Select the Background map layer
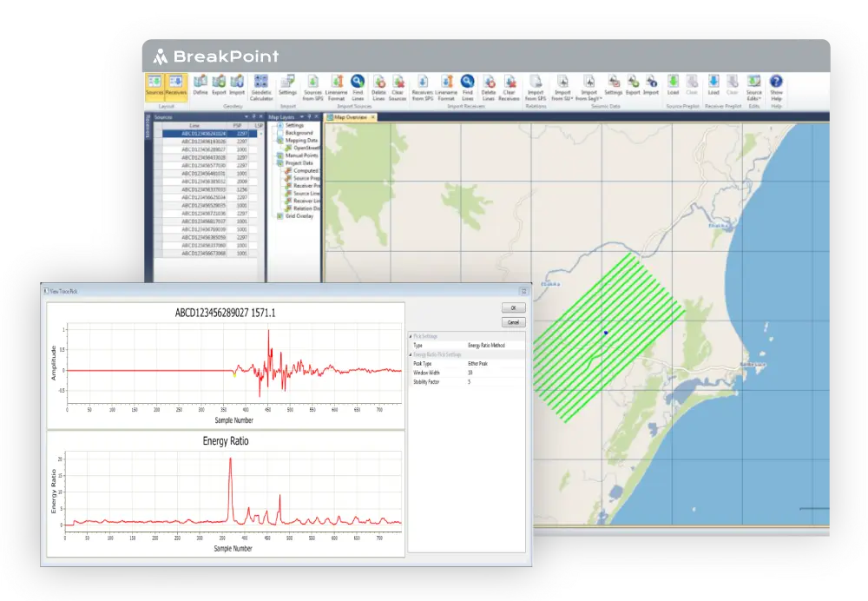The width and height of the screenshot is (868, 601). (299, 133)
